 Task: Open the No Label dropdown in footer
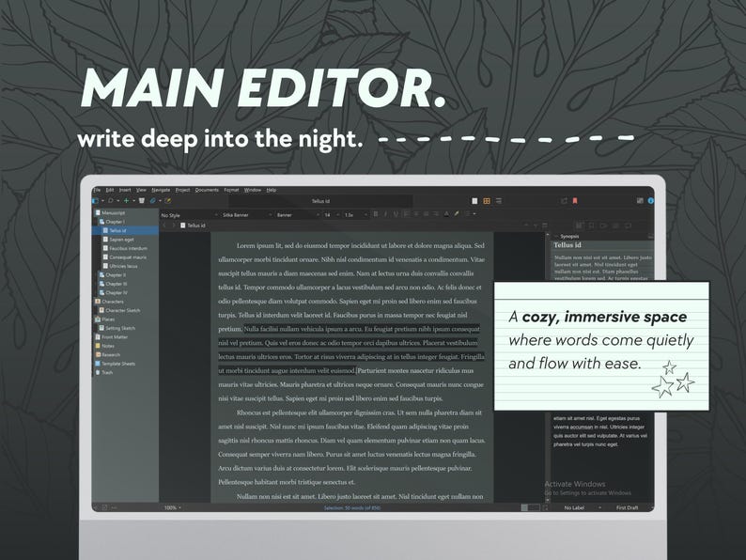(582, 507)
